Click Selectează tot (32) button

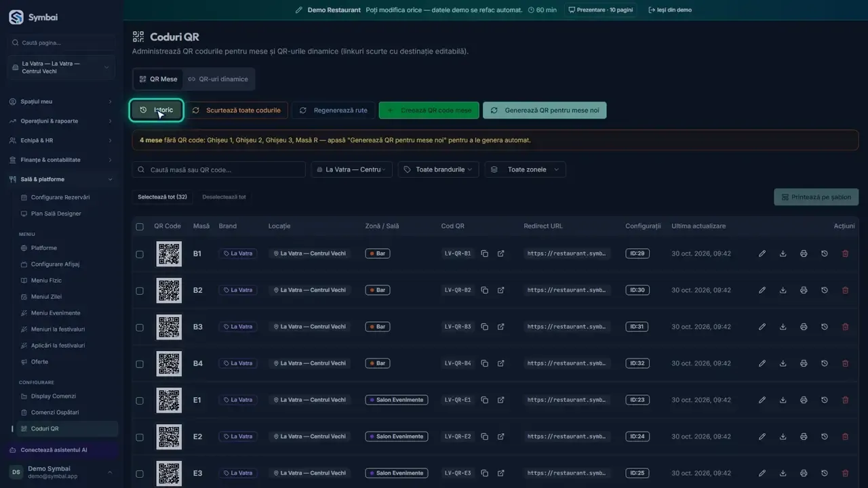point(162,197)
